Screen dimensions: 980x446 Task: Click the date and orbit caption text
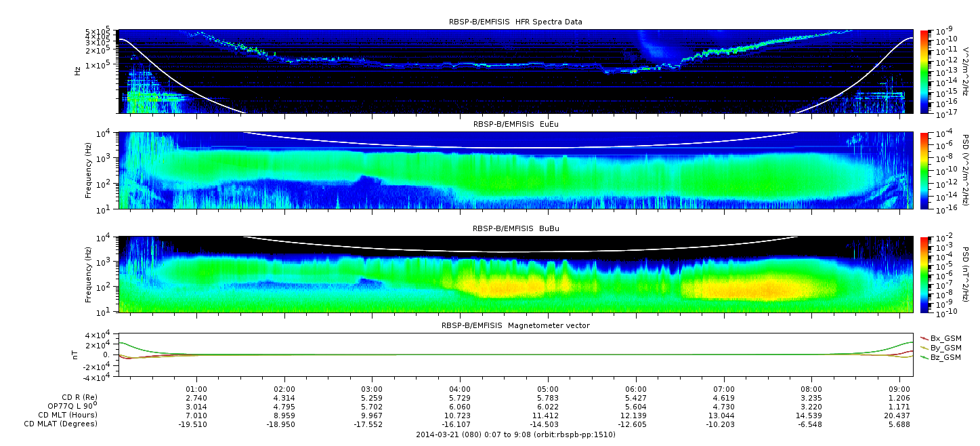point(515,434)
